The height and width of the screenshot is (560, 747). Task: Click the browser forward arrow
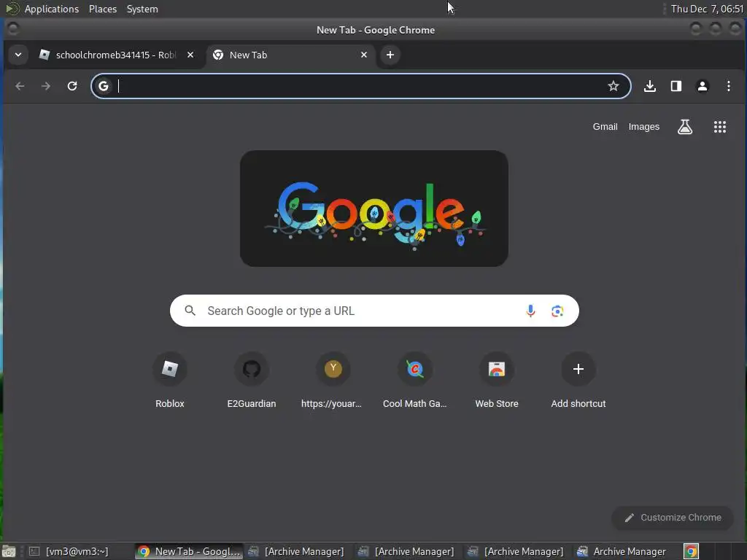[x=46, y=86]
